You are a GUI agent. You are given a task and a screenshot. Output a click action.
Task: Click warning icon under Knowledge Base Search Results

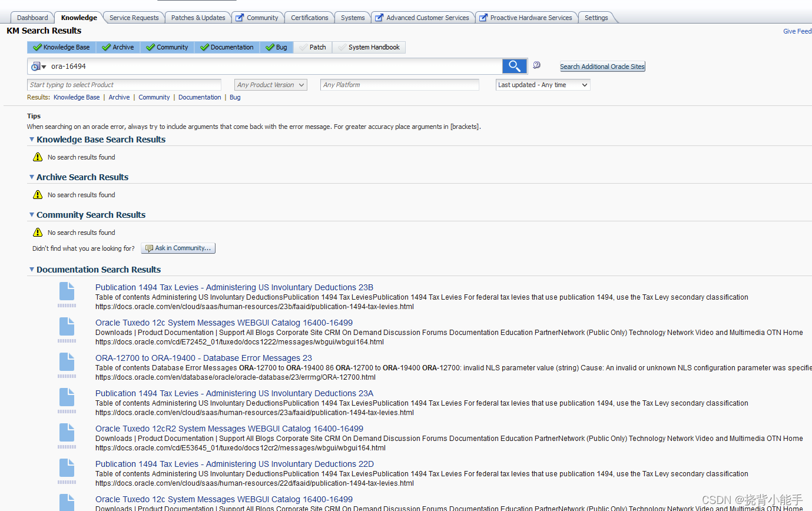coord(38,157)
